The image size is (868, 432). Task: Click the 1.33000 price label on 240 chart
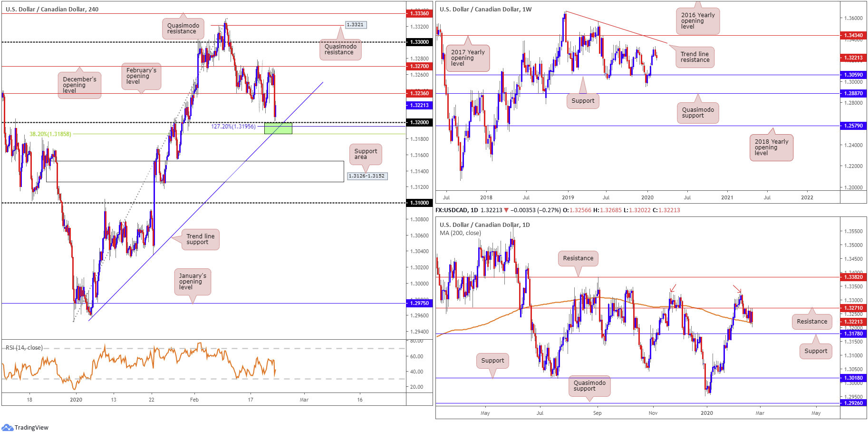[419, 42]
